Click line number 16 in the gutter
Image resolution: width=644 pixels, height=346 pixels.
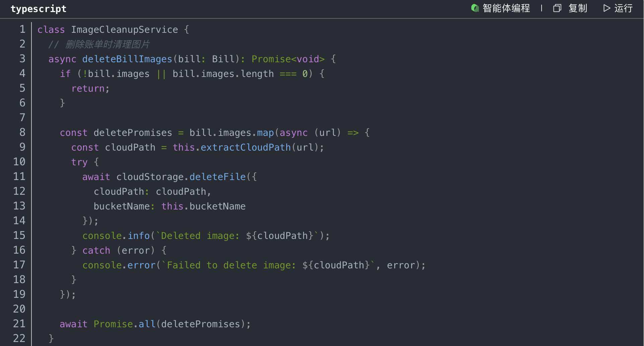click(x=19, y=250)
